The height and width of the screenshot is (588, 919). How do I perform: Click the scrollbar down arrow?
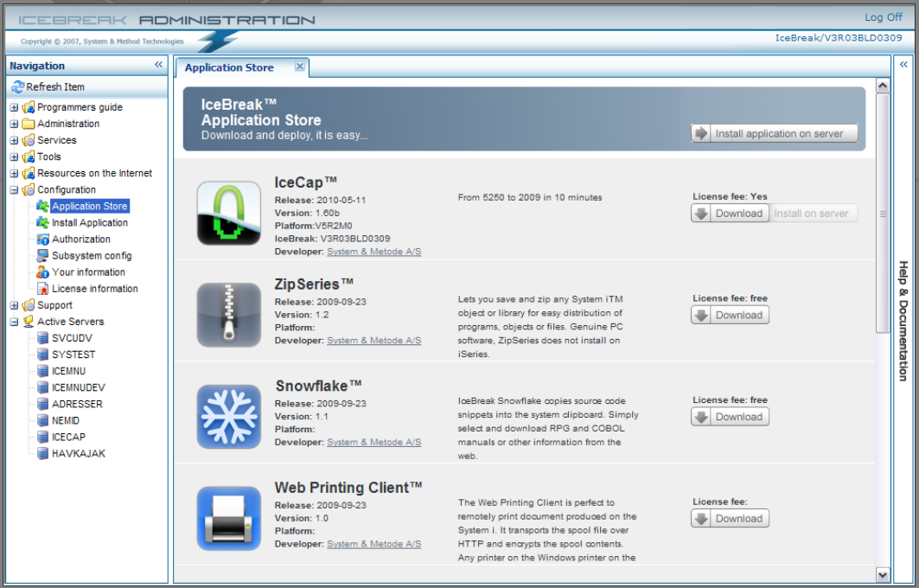883,574
